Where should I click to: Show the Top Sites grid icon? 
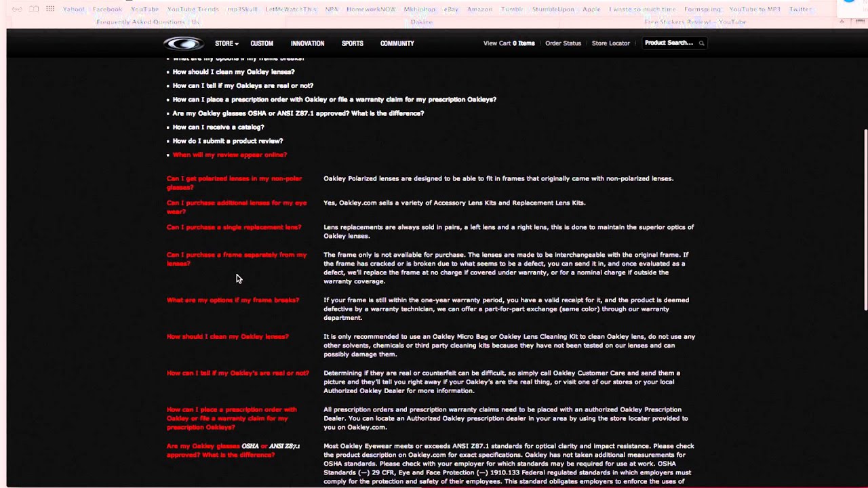pyautogui.click(x=50, y=9)
